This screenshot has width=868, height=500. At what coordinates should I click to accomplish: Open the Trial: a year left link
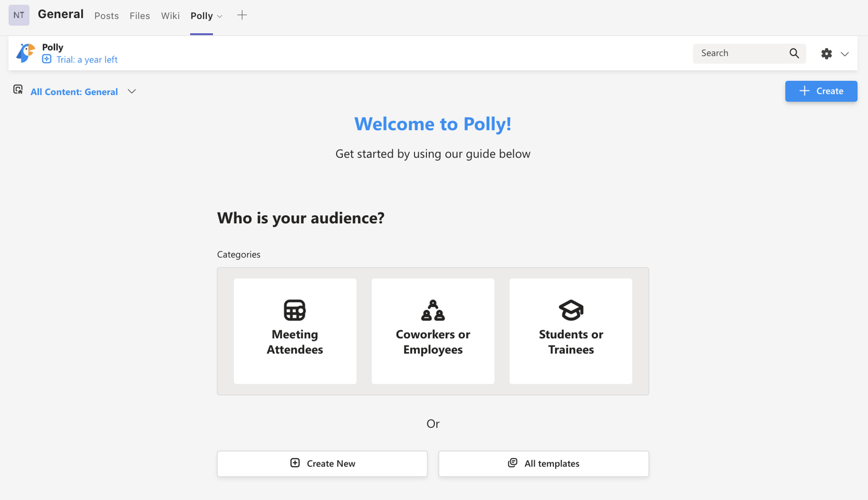coord(86,59)
